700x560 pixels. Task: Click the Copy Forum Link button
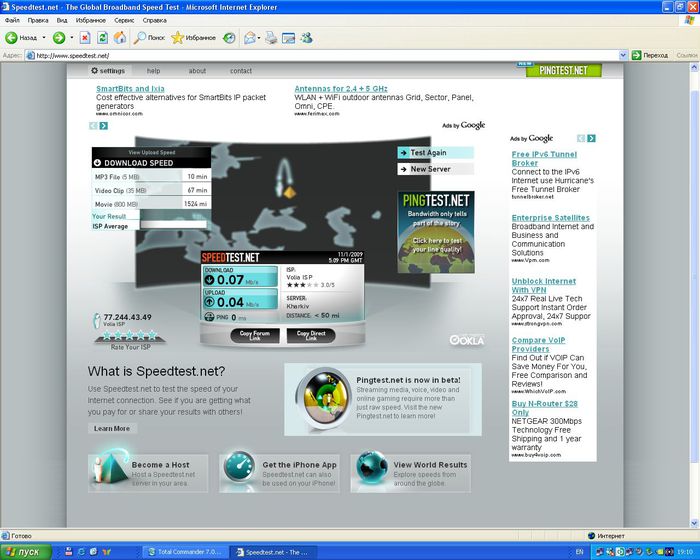(255, 335)
